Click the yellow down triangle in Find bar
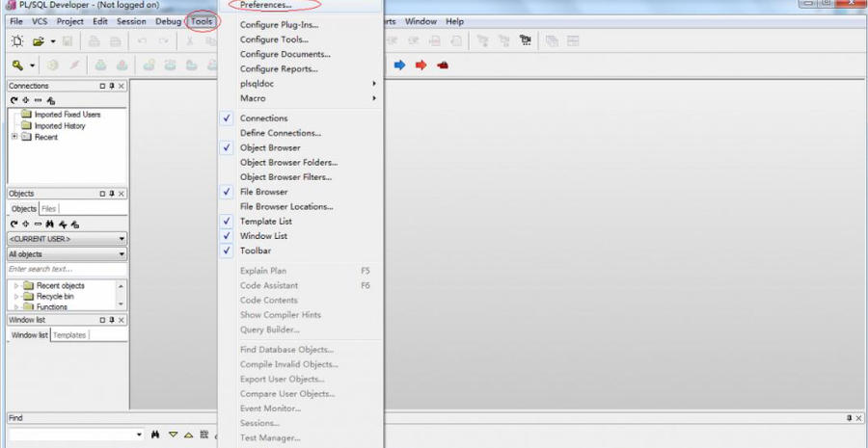The height and width of the screenshot is (448, 868). (x=173, y=435)
